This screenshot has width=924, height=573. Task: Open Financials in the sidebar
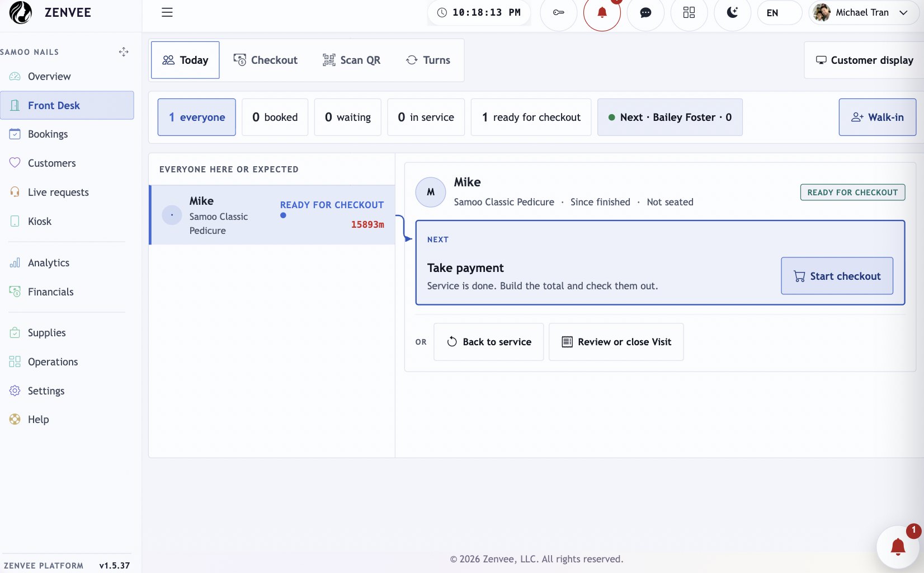click(50, 292)
